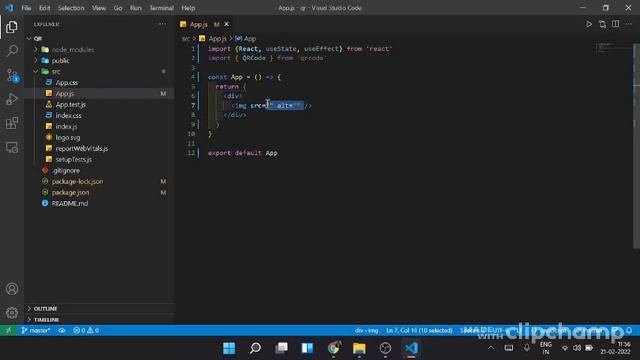Click the code minimap
The height and width of the screenshot is (360, 640).
click(614, 48)
